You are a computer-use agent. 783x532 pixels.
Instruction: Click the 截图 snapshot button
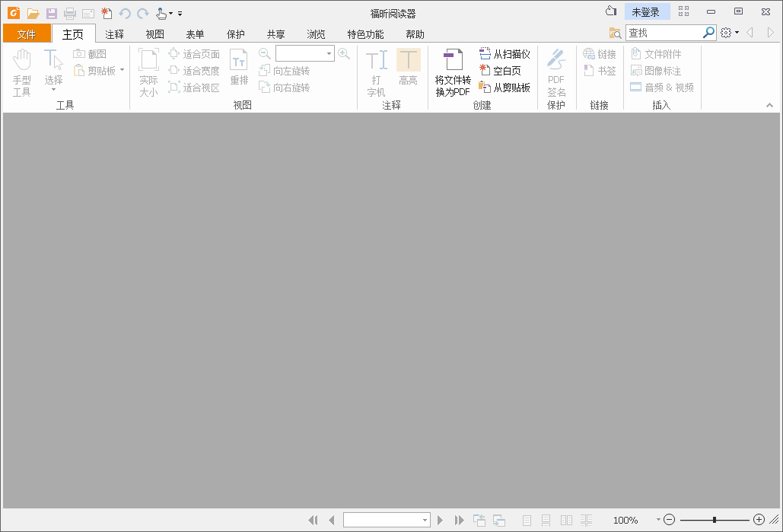90,54
